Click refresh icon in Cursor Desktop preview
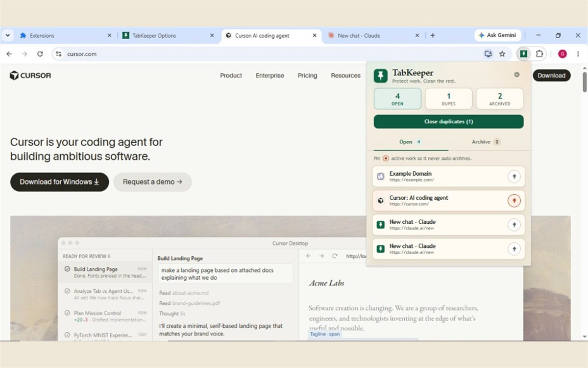 [335, 256]
